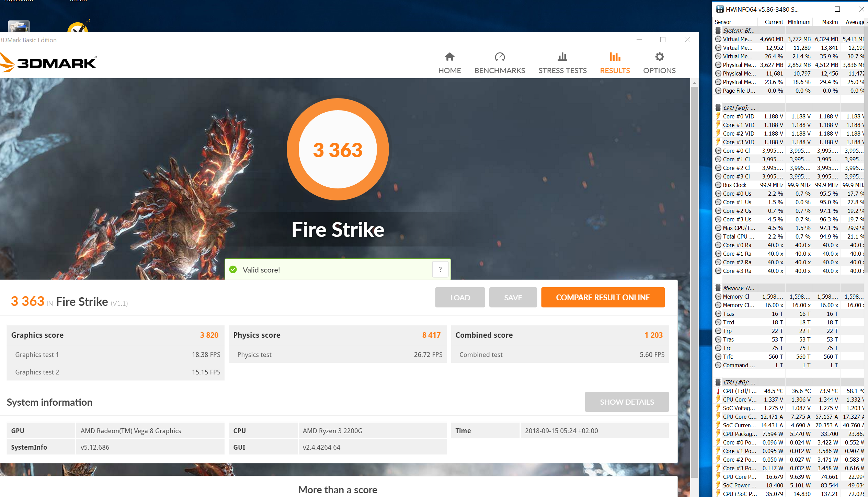The height and width of the screenshot is (497, 868).
Task: Click the STRESS TESTS tab label
Action: tap(562, 71)
